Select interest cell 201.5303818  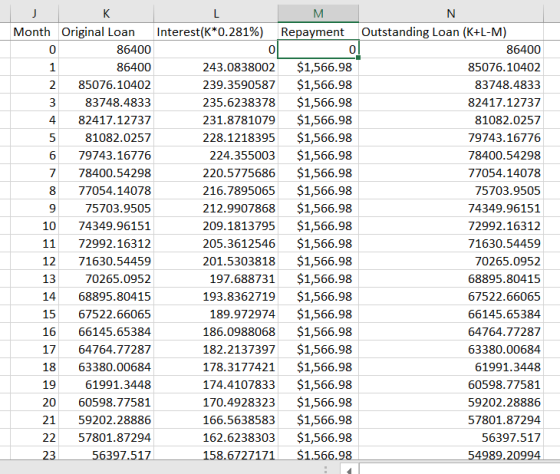click(x=216, y=261)
